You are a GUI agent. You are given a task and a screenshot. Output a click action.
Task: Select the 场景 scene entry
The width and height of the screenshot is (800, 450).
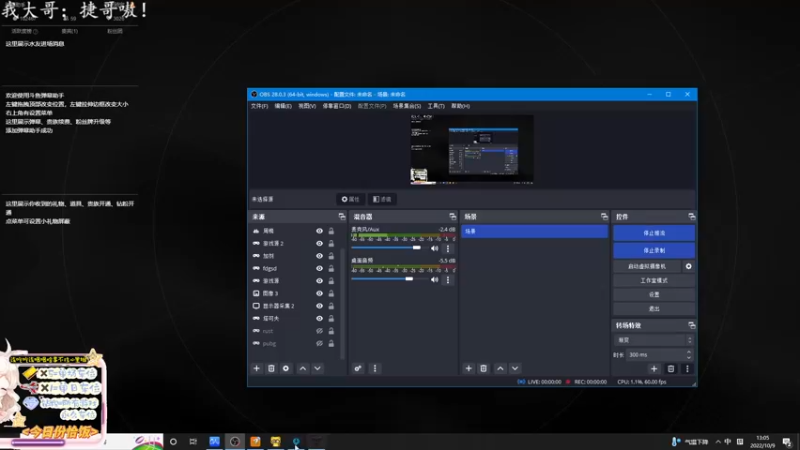pyautogui.click(x=535, y=232)
